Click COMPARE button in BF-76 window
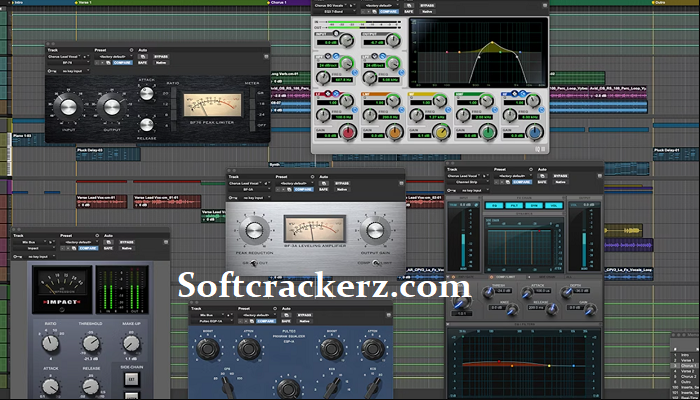Image resolution: width=700 pixels, height=400 pixels. [122, 63]
